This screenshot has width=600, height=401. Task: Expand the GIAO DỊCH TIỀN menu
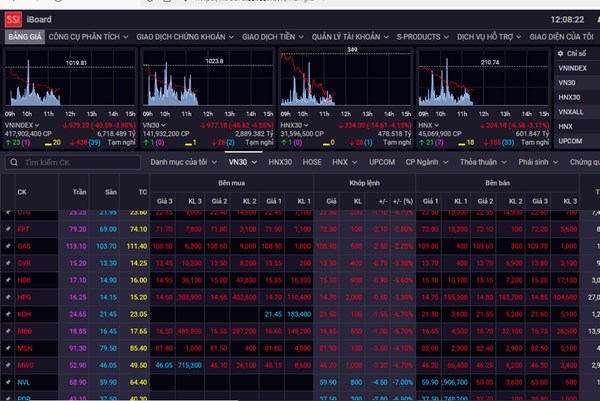coord(273,37)
